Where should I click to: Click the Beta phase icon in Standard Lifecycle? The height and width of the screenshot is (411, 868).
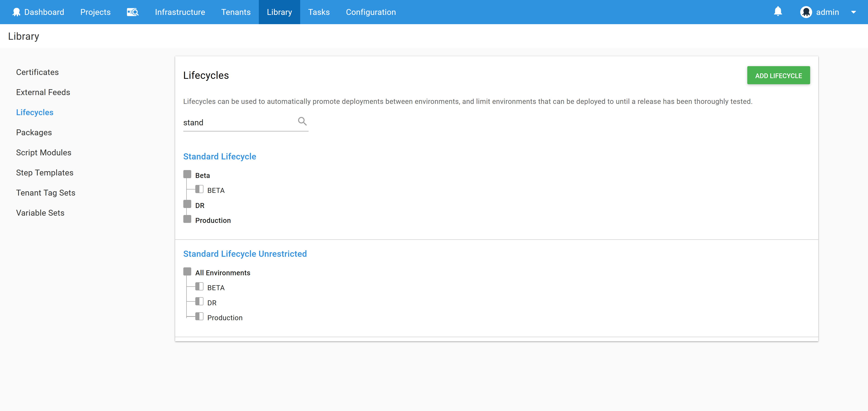187,174
